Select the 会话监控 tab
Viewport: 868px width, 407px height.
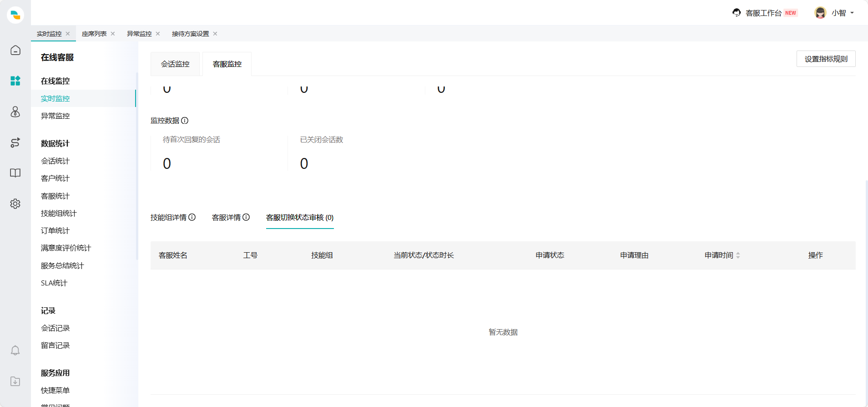pyautogui.click(x=175, y=64)
